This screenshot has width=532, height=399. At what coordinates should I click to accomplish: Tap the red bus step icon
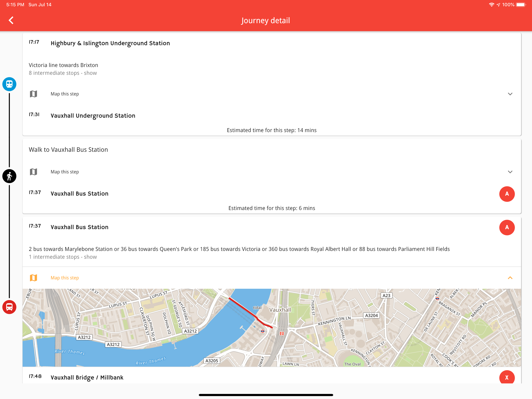pyautogui.click(x=9, y=307)
